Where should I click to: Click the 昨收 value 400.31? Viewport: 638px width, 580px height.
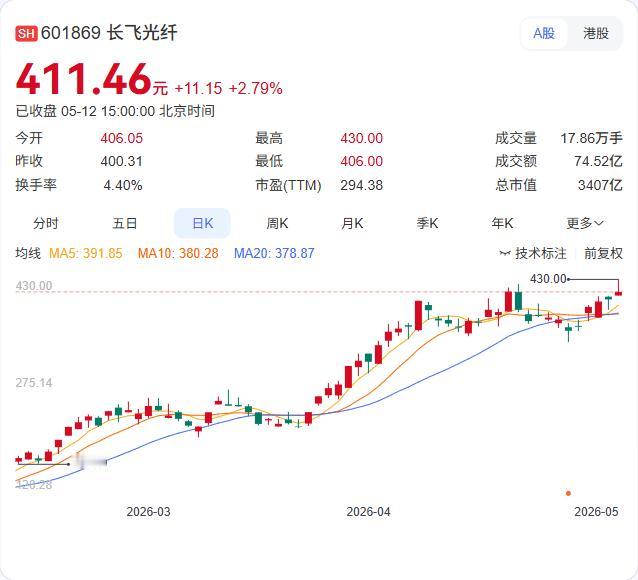[x=122, y=161]
